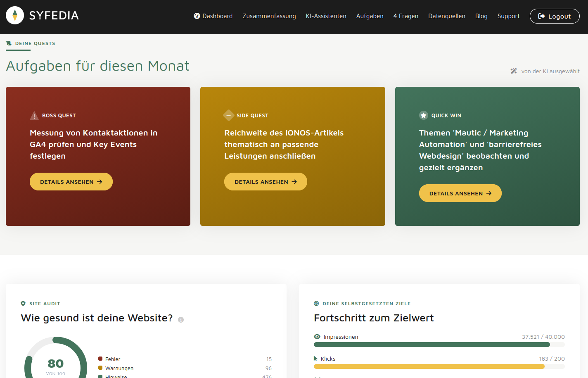
Task: Click the info icon beside the website health heading
Action: pos(181,319)
